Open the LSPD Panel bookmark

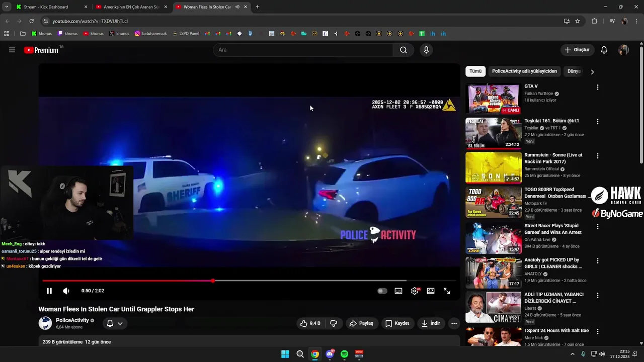(185, 34)
